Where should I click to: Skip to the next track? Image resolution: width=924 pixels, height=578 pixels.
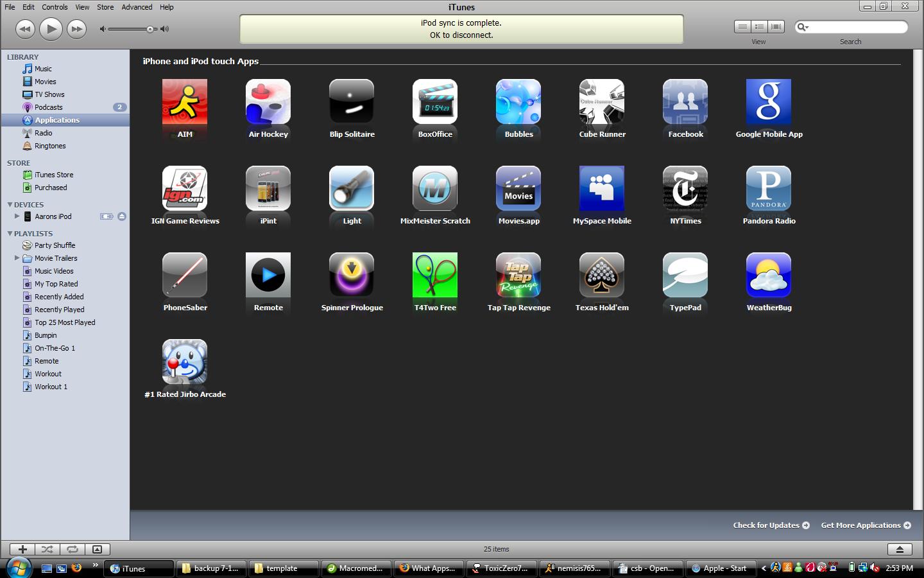pos(76,29)
